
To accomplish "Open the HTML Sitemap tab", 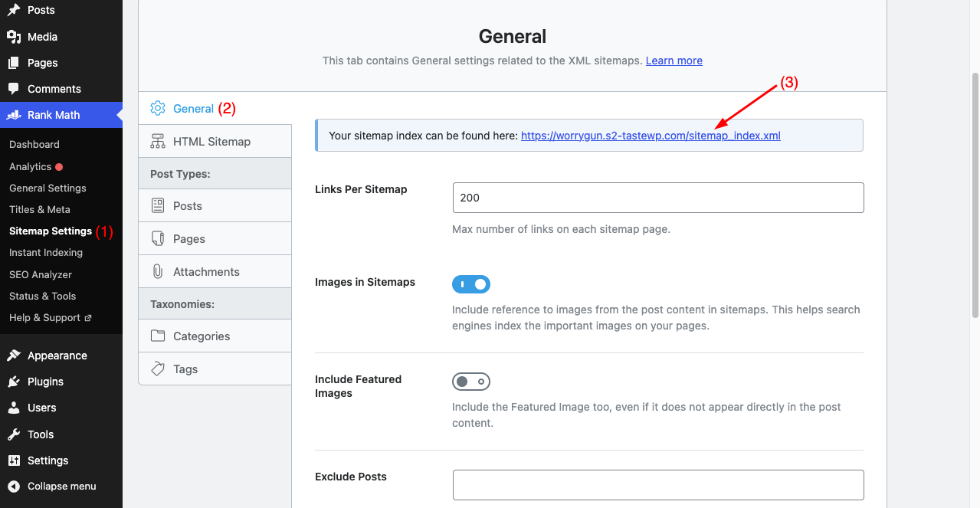I will pos(215,141).
